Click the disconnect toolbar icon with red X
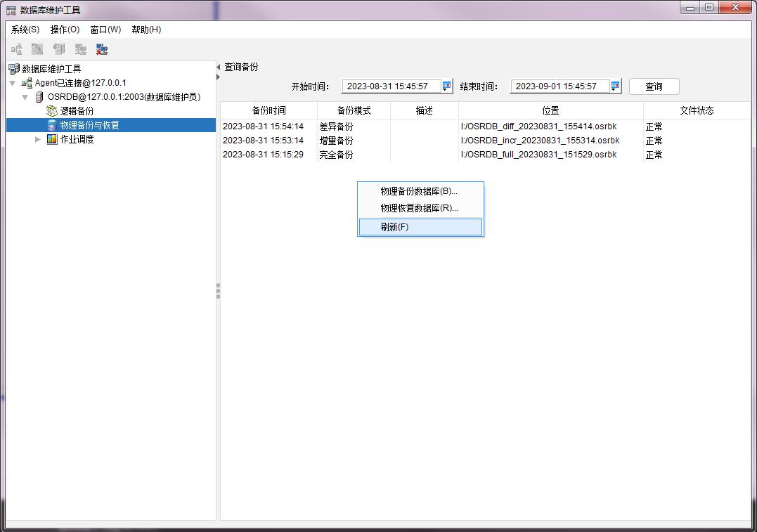757x532 pixels. pos(102,49)
